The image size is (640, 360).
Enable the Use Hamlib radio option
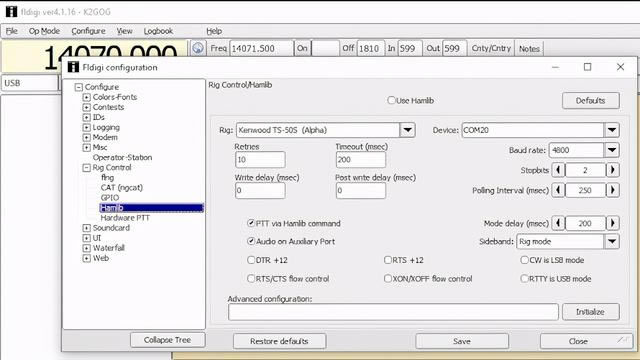(391, 100)
